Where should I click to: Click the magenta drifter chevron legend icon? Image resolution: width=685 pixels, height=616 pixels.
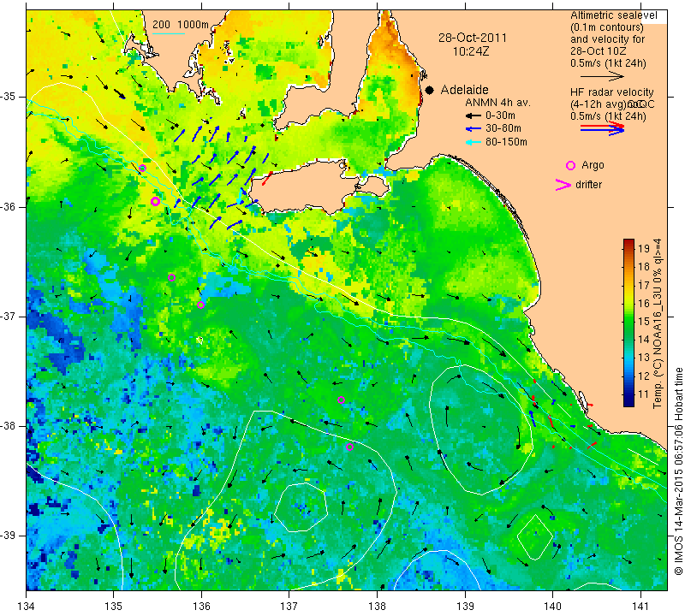(563, 185)
